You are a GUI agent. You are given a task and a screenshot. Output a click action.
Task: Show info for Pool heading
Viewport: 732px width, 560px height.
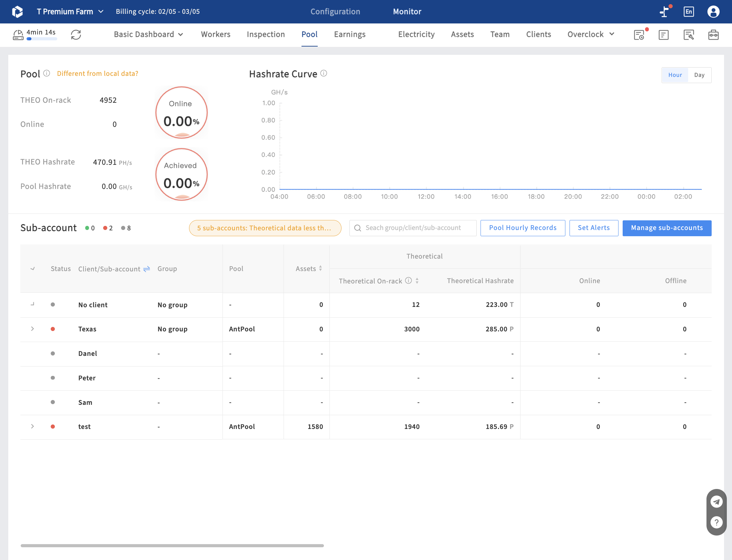[47, 73]
